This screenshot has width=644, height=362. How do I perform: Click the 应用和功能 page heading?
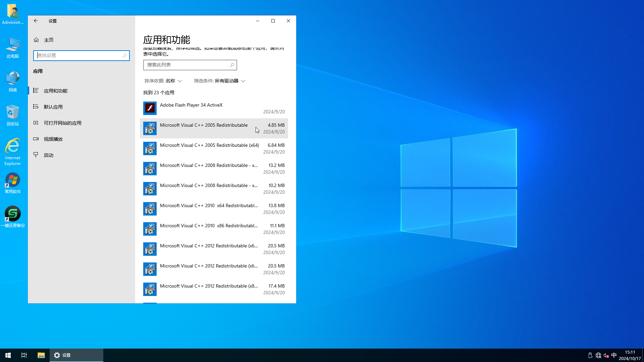[167, 40]
